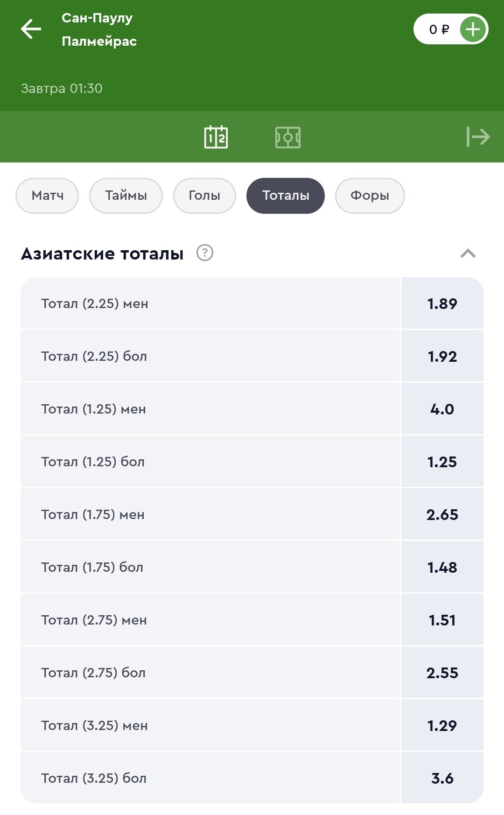Tap the green plus deposit icon
Image resolution: width=504 pixels, height=815 pixels.
(473, 29)
